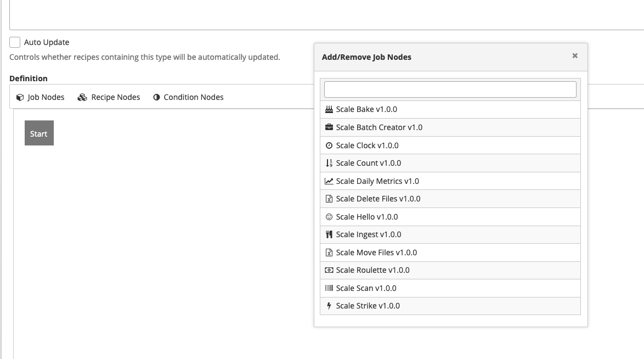
Task: Click the node search input field
Action: [x=450, y=89]
